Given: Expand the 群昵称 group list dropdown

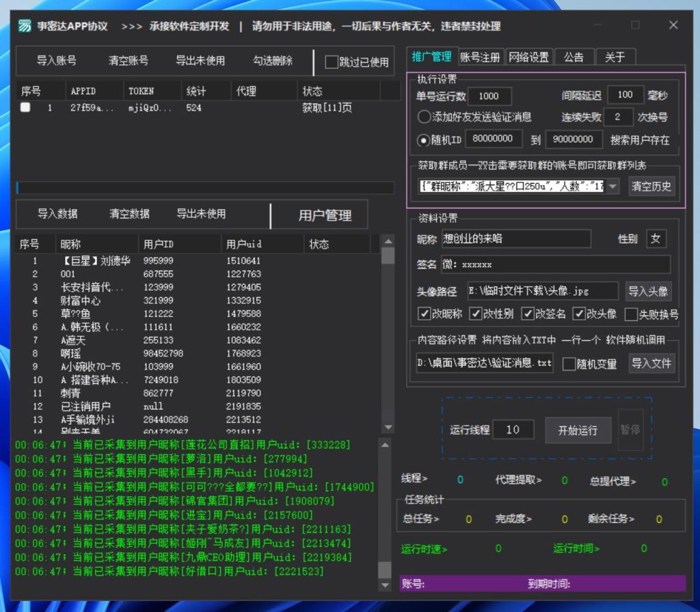Looking at the screenshot, I should tap(612, 186).
